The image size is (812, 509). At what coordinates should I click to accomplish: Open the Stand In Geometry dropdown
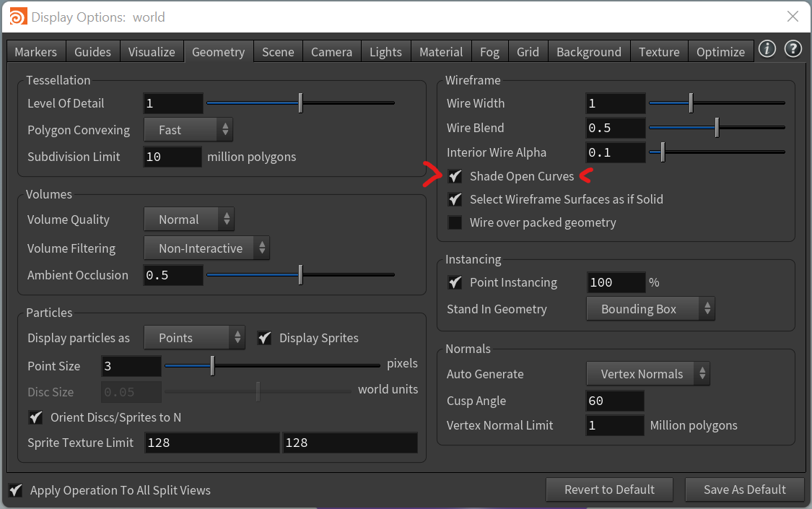tap(650, 308)
